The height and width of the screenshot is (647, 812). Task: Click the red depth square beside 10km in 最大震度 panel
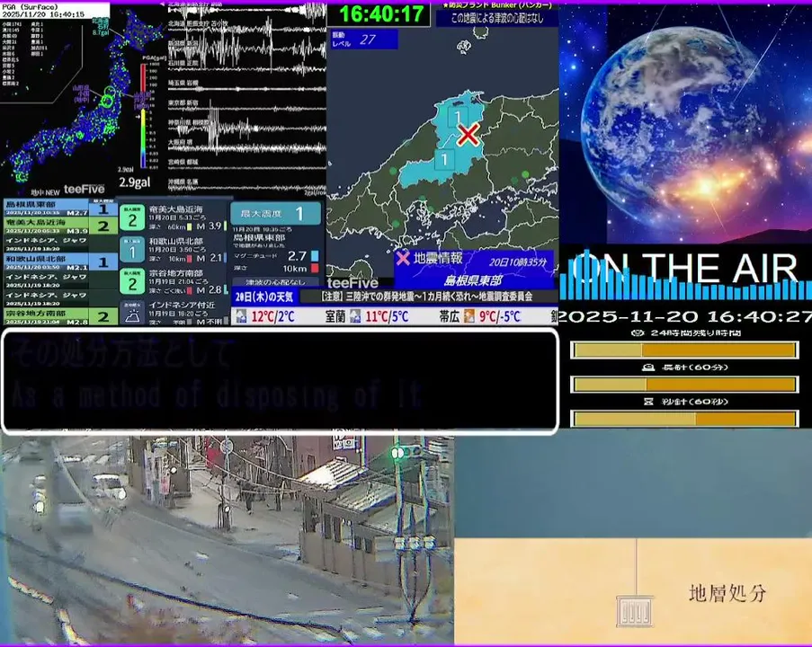point(315,268)
